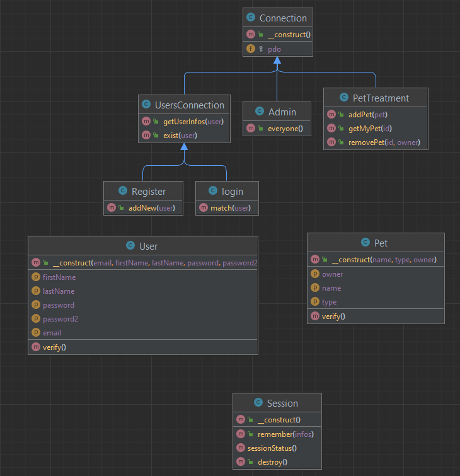Image resolution: width=460 pixels, height=476 pixels.
Task: Click the property icon of firstName
Action: coord(36,277)
